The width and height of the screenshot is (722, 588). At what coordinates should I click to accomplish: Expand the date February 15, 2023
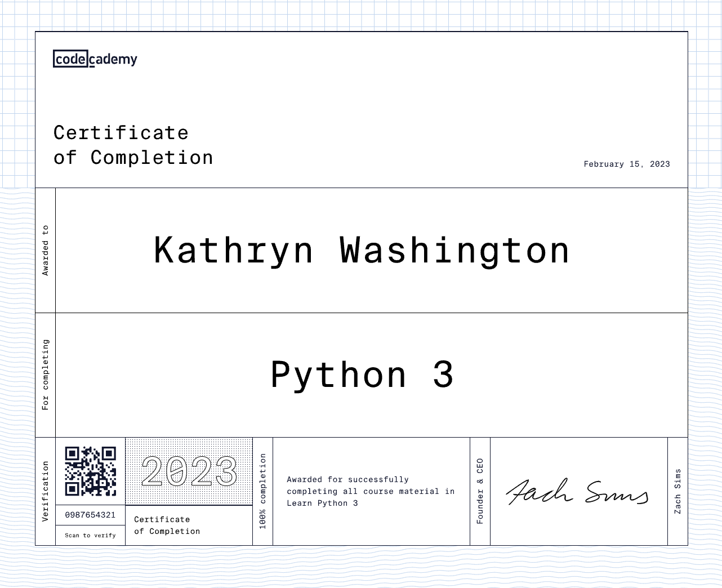(627, 164)
